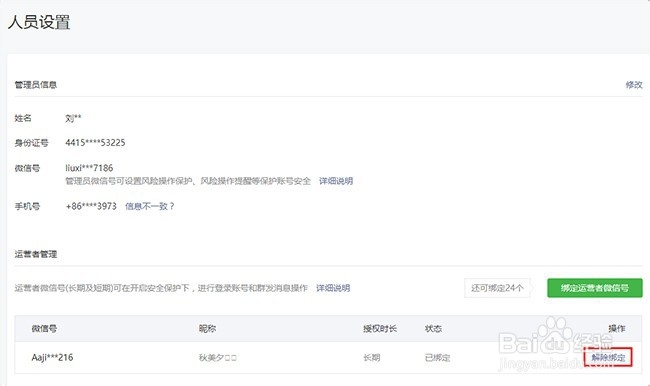Screen dimensions: 650x386
Task: Click the 身份证号 field label
Action: click(x=32, y=143)
